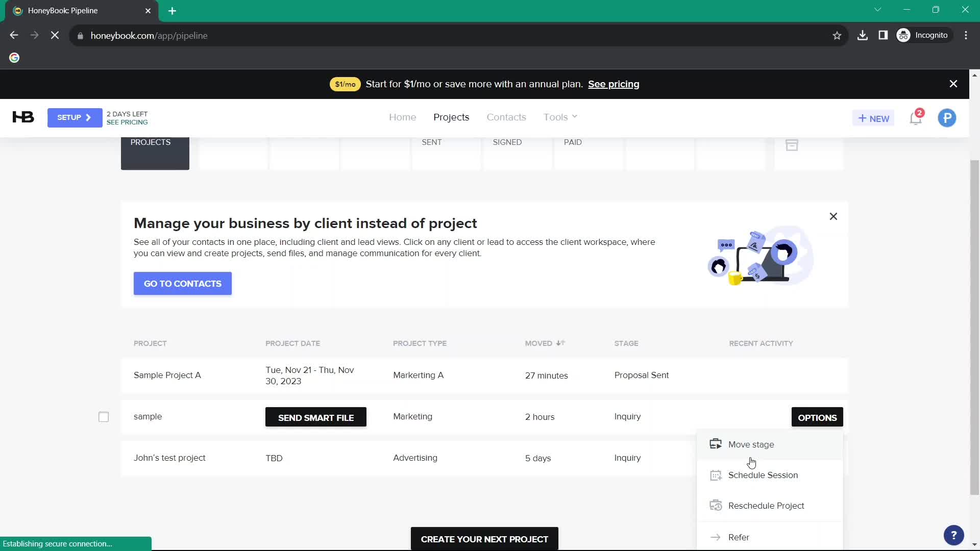
Task: Expand the Tools dropdown
Action: pyautogui.click(x=560, y=117)
